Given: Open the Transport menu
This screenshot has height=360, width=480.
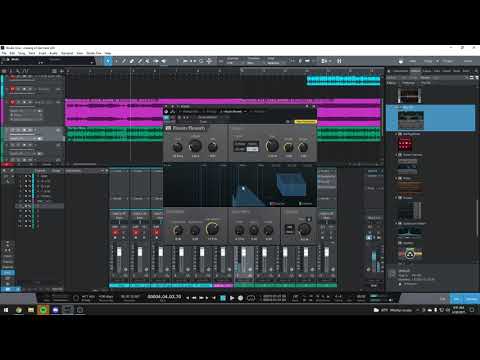Looking at the screenshot, I should click(67, 53).
